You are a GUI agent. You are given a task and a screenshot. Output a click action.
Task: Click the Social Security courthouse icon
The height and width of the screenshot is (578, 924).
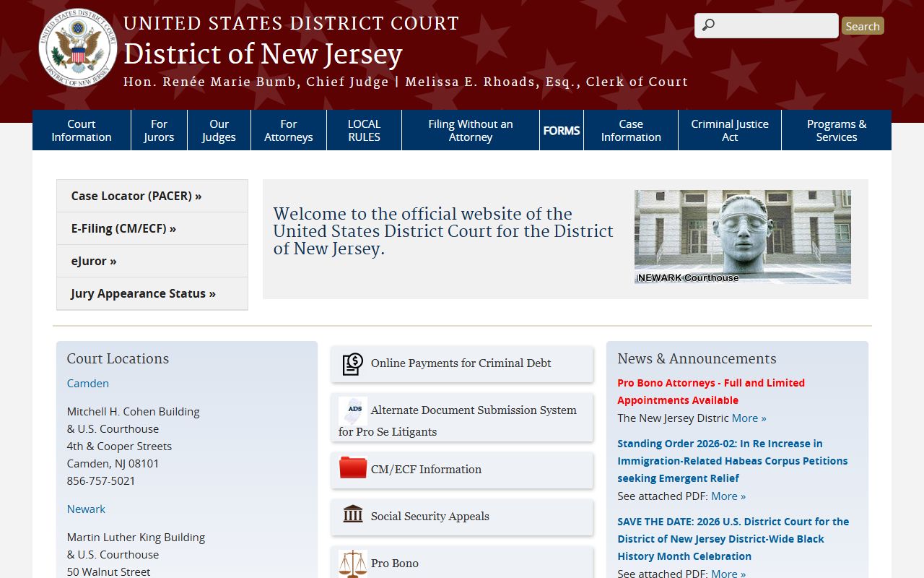[353, 514]
